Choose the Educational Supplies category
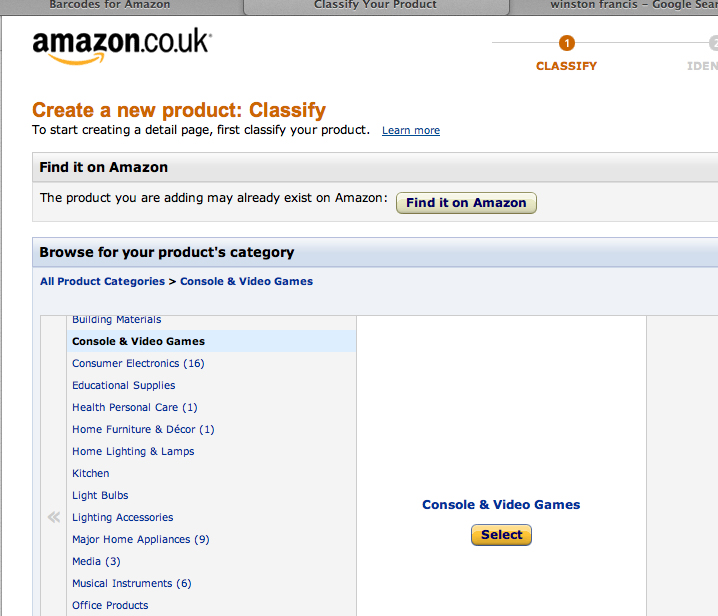 [x=123, y=385]
